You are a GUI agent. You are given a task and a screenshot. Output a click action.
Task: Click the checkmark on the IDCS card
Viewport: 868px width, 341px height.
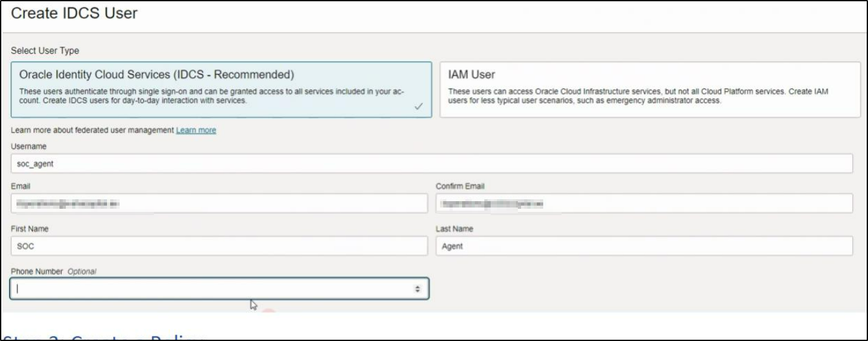pos(418,107)
